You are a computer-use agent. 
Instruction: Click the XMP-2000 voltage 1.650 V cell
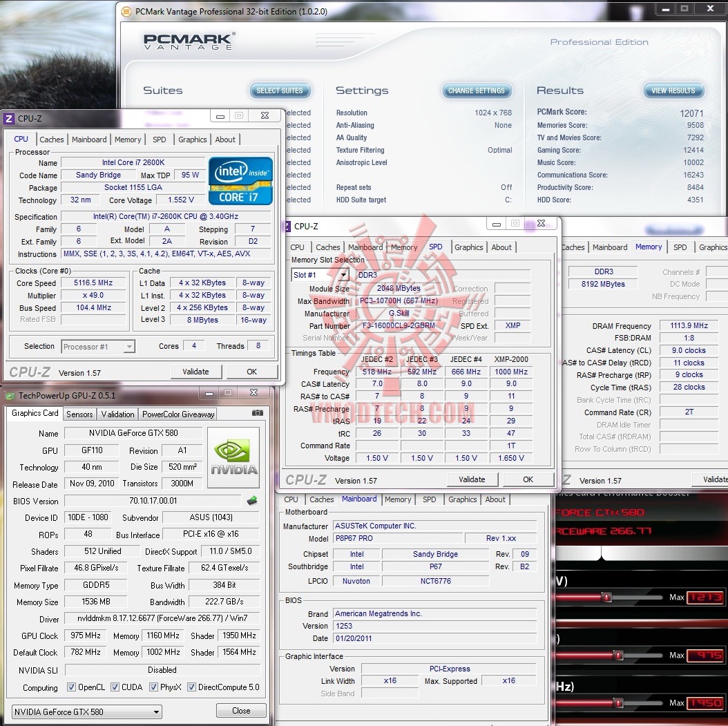[510, 458]
